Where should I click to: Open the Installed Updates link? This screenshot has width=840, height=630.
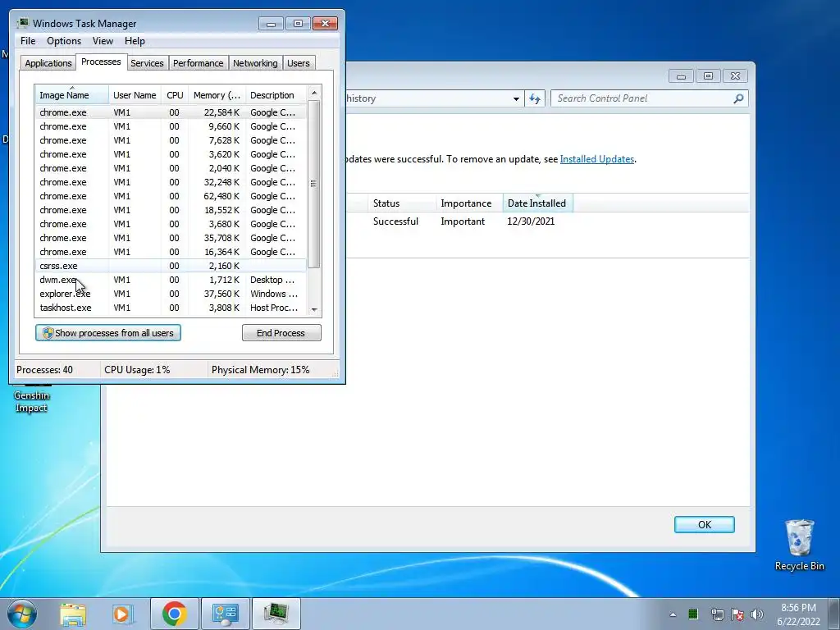pos(597,159)
